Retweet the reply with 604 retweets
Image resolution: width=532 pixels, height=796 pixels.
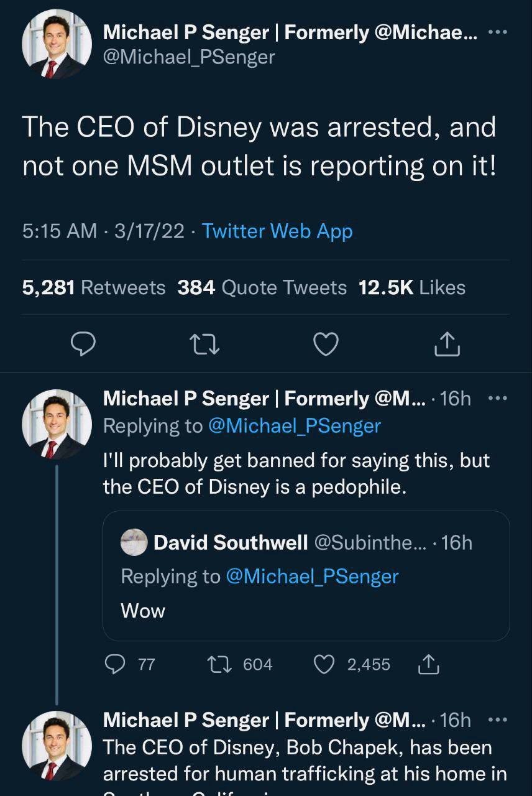pyautogui.click(x=240, y=664)
